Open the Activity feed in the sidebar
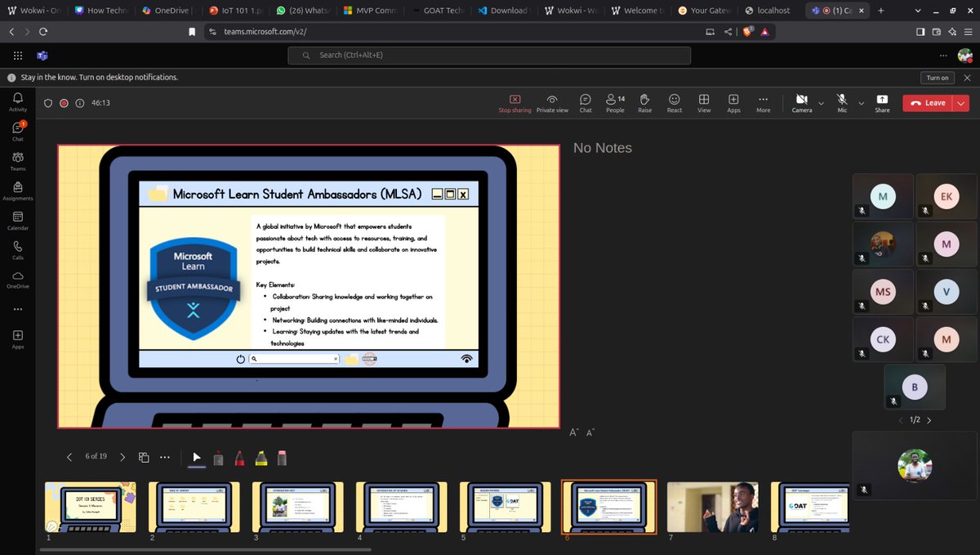 click(x=17, y=101)
